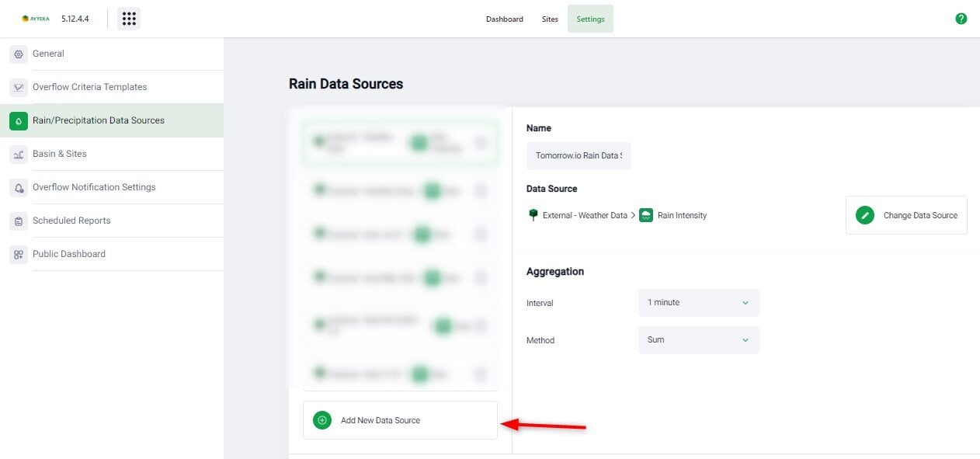The width and height of the screenshot is (980, 459).
Task: Open the apps grid launcher icon
Action: tap(129, 19)
